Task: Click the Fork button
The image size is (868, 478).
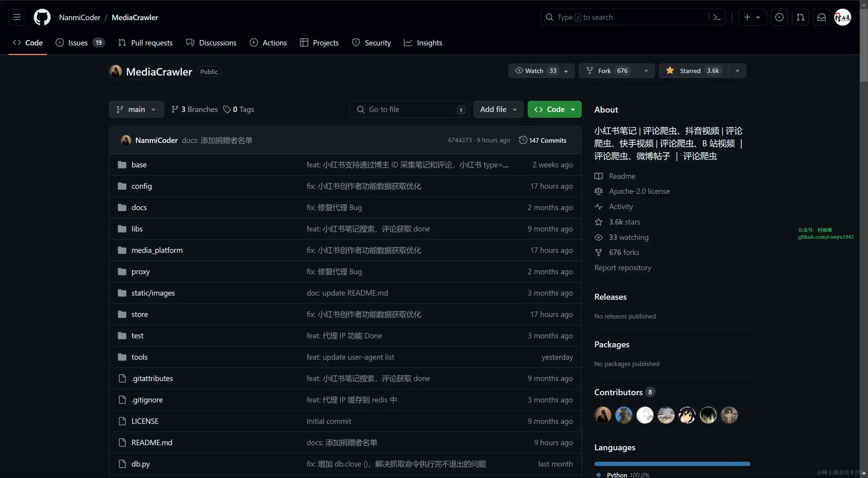Action: [x=608, y=71]
